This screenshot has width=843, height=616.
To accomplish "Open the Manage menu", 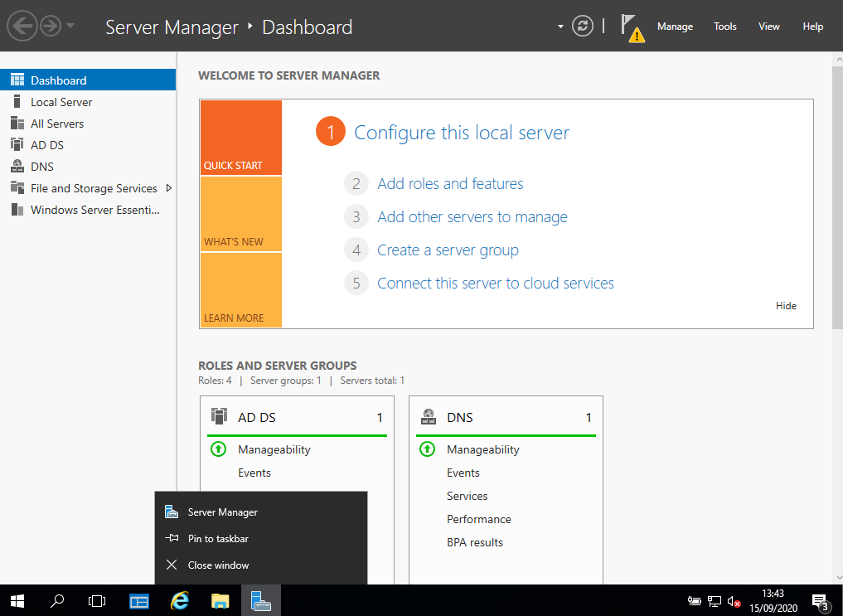I will (x=675, y=27).
